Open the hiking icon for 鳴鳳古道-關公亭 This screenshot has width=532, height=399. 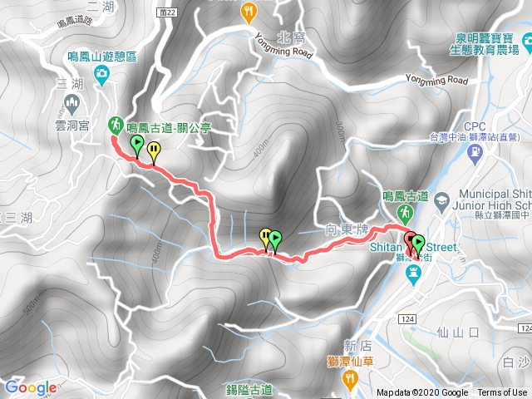[116, 125]
